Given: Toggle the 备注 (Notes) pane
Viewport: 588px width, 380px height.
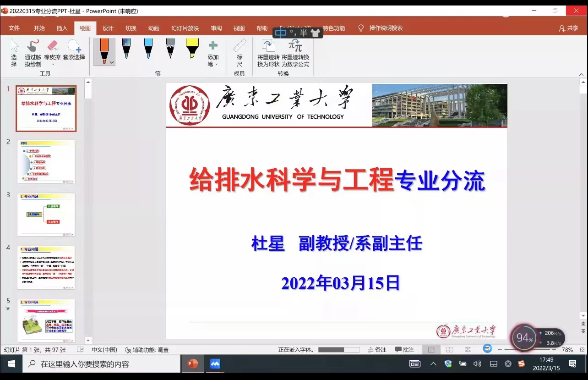Looking at the screenshot, I should 377,350.
